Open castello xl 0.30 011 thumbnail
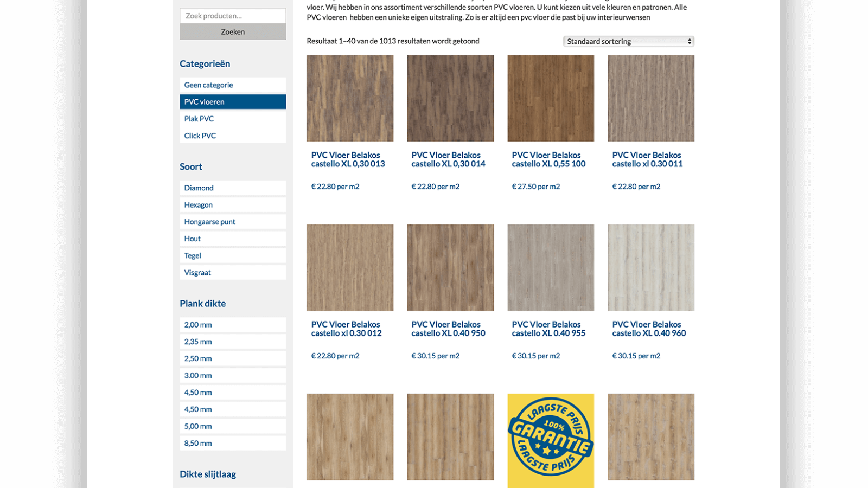This screenshot has height=488, width=868. click(651, 98)
